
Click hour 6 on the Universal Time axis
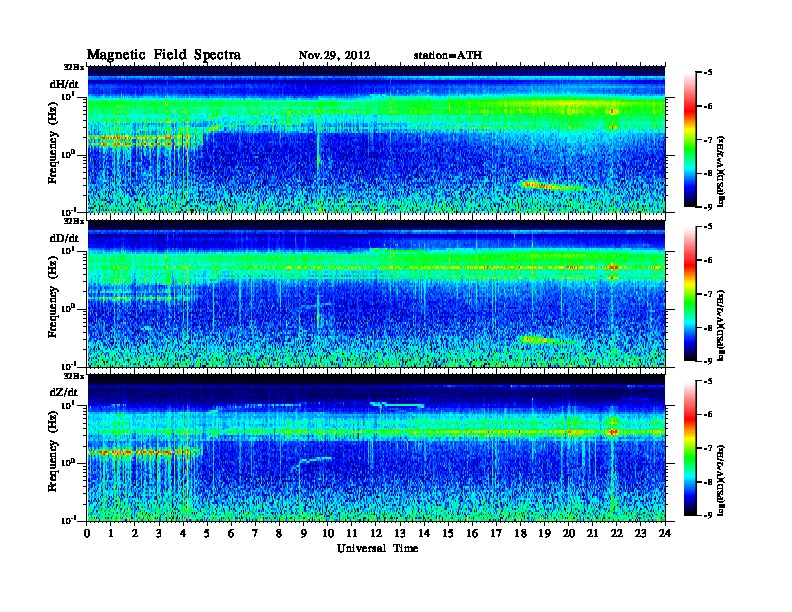tap(231, 534)
